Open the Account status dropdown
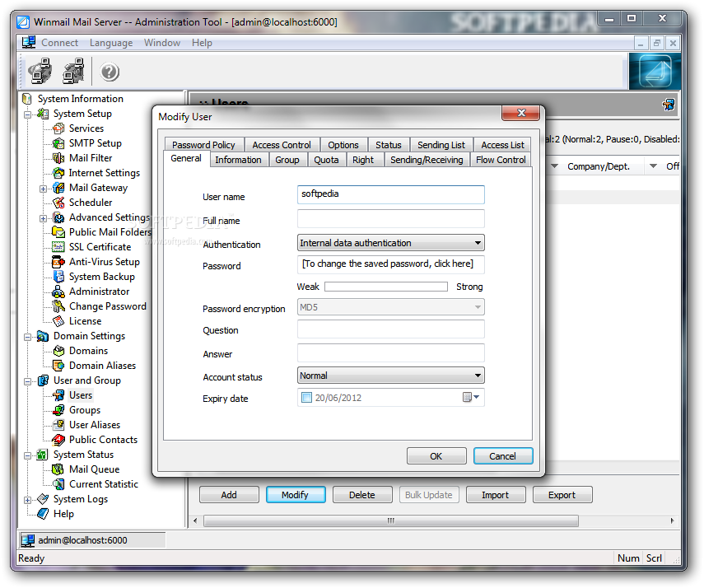The height and width of the screenshot is (588, 704). pyautogui.click(x=478, y=376)
